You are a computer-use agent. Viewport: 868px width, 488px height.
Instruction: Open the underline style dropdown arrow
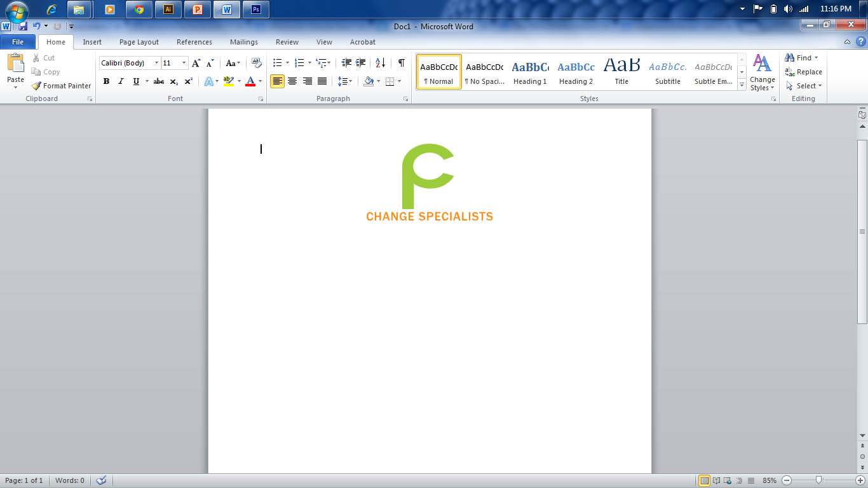(x=147, y=81)
